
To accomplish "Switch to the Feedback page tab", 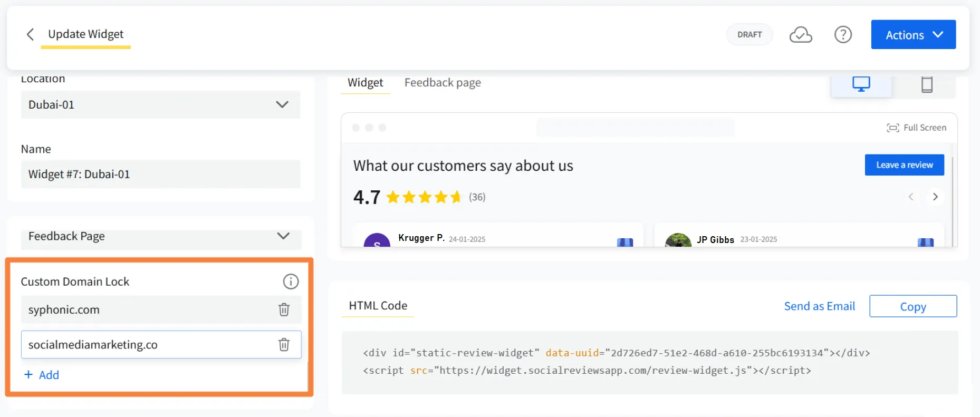I will [443, 83].
